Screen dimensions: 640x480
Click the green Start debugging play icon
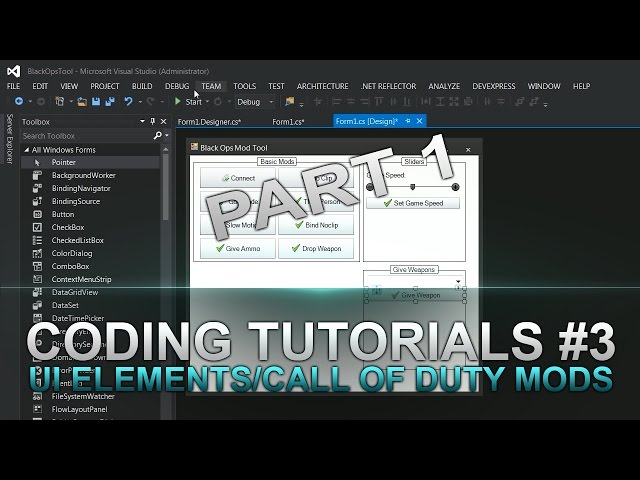178,101
